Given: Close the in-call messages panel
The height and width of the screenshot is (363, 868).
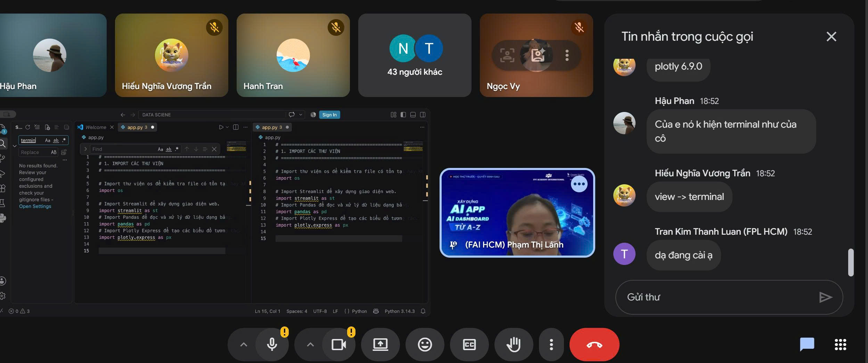Looking at the screenshot, I should pos(832,37).
